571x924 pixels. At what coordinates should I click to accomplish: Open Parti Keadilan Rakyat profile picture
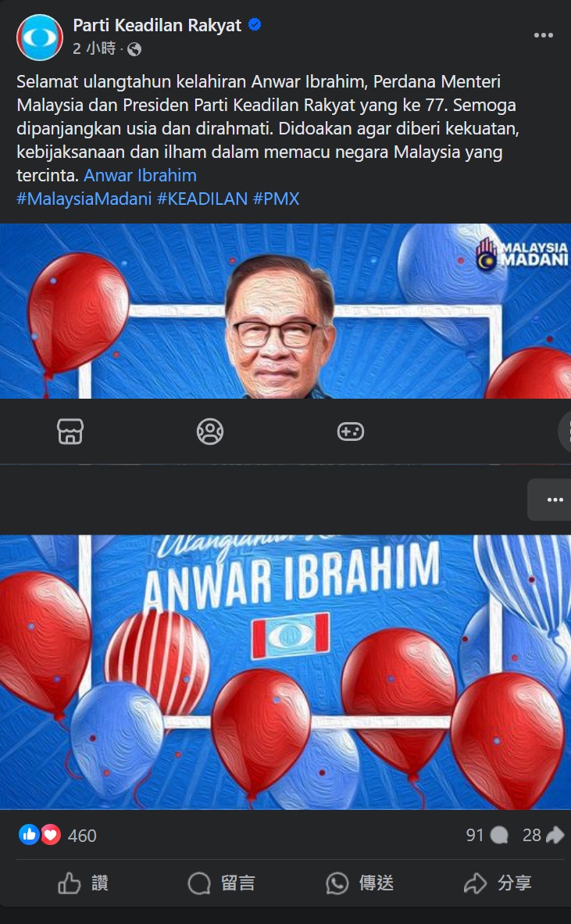[x=39, y=37]
